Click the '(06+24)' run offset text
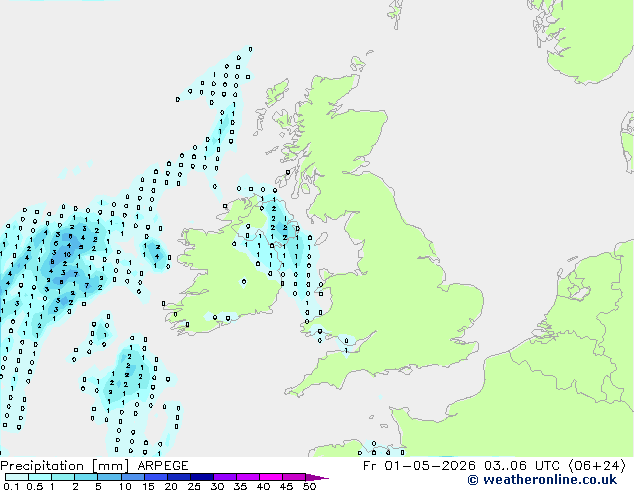 pos(597,466)
